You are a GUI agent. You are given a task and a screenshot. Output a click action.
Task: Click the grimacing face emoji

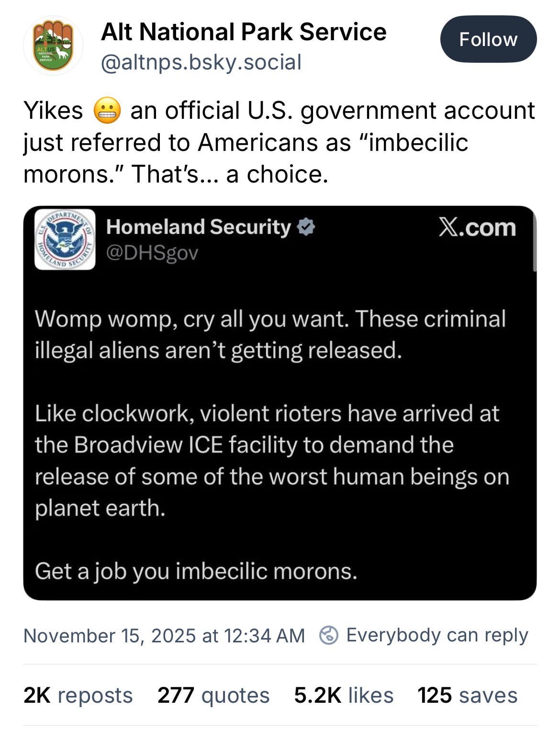(x=107, y=111)
